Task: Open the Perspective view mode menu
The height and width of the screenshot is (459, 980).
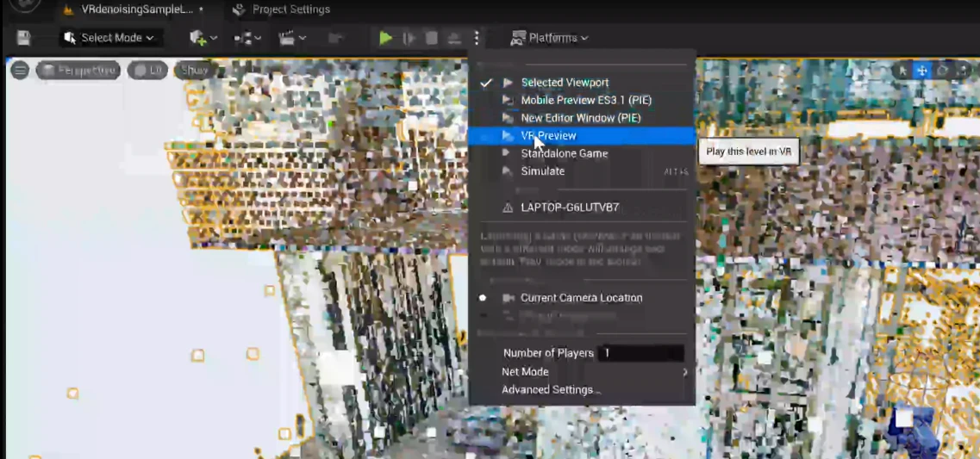Action: [78, 71]
